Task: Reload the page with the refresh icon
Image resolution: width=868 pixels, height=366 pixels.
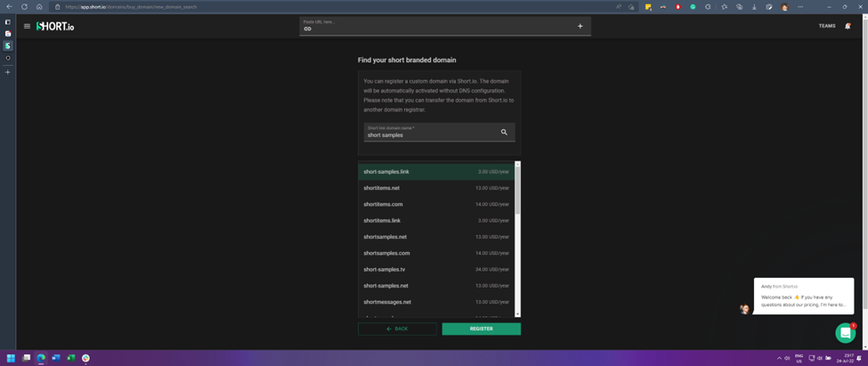Action: tap(24, 6)
